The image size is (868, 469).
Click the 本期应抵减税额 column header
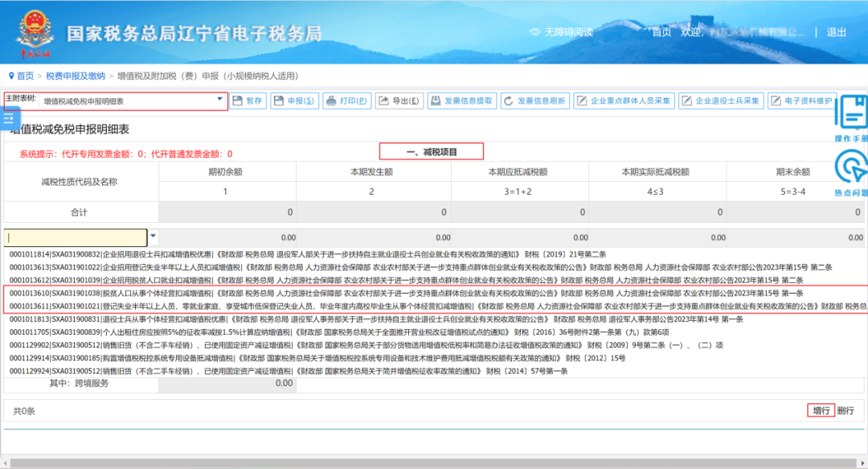(518, 172)
